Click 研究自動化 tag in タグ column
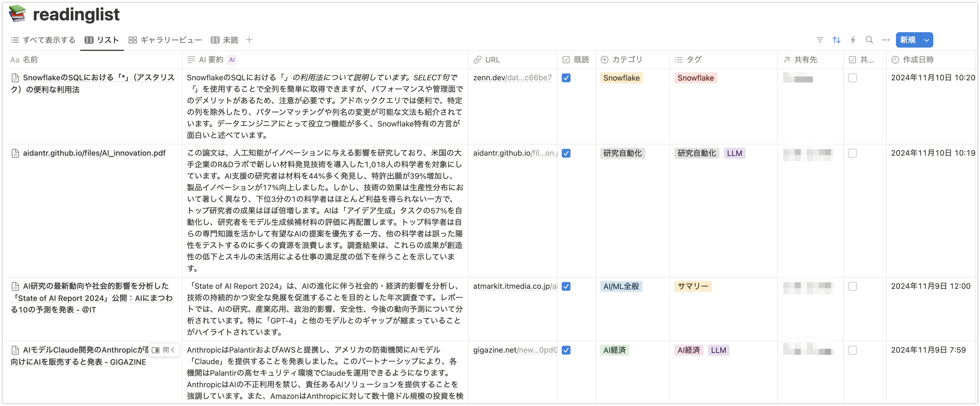Image resolution: width=980 pixels, height=406 pixels. click(x=697, y=153)
